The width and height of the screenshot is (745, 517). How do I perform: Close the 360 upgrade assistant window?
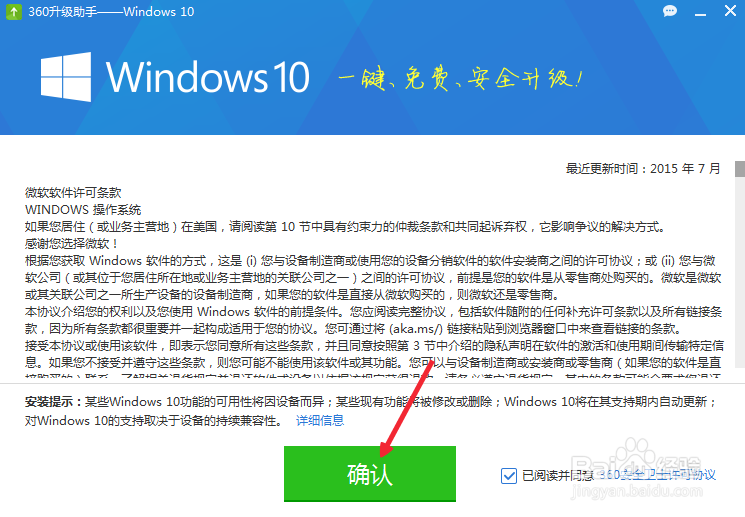click(730, 10)
